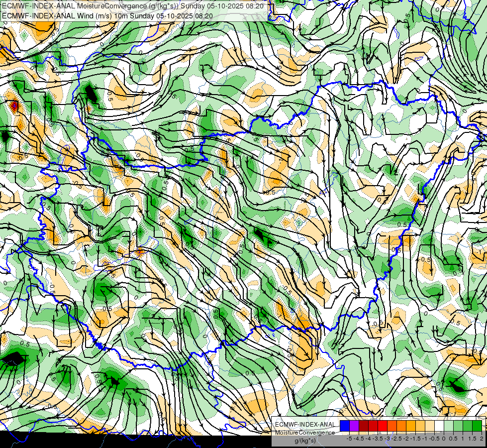Select the legend swatch between -1.5 and -1
487x448 pixels.
pyautogui.click(x=420, y=426)
